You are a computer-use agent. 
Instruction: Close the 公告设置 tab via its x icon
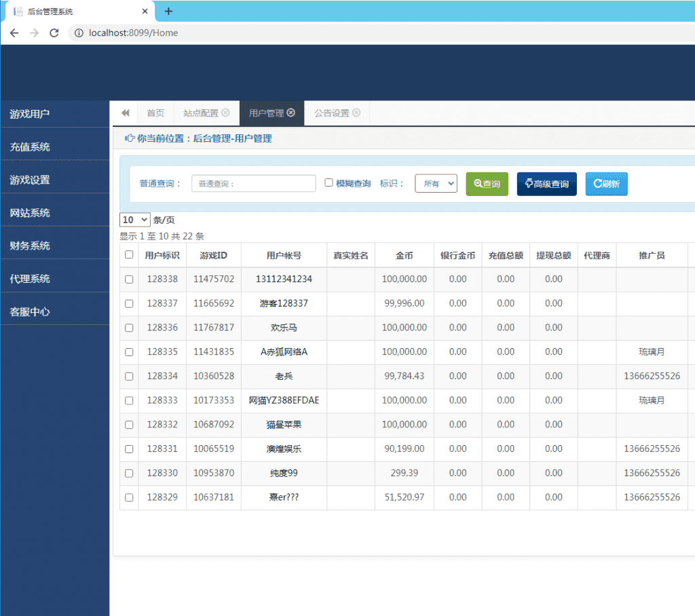click(356, 113)
